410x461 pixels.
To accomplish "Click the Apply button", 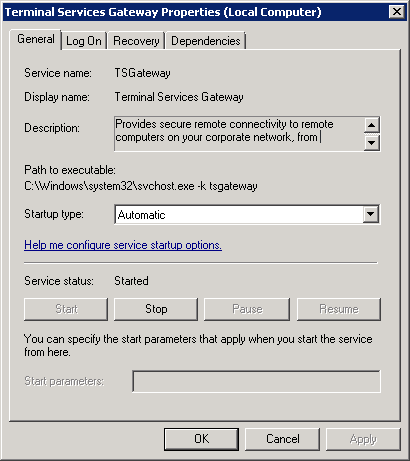I will (x=363, y=439).
